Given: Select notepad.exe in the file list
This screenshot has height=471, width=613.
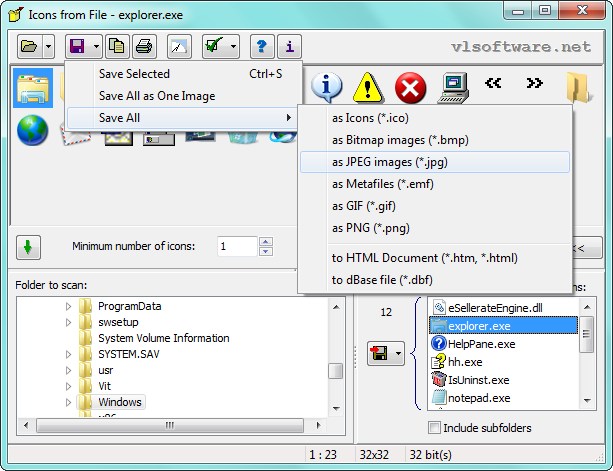Looking at the screenshot, I should pos(479,398).
